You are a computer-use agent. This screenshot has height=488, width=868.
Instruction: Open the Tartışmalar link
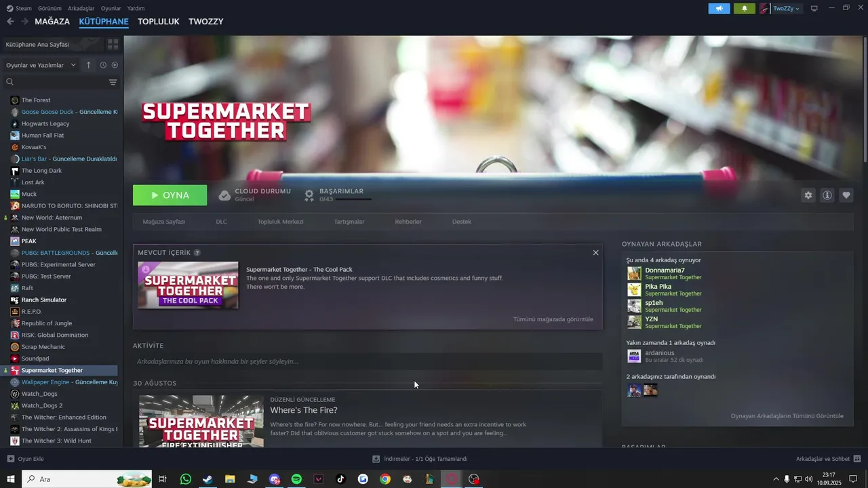349,222
